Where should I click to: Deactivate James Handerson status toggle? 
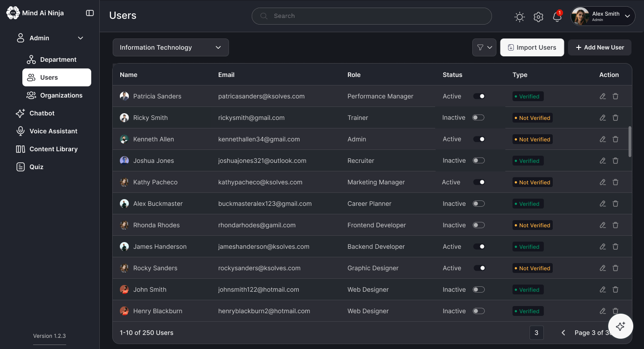tap(479, 247)
